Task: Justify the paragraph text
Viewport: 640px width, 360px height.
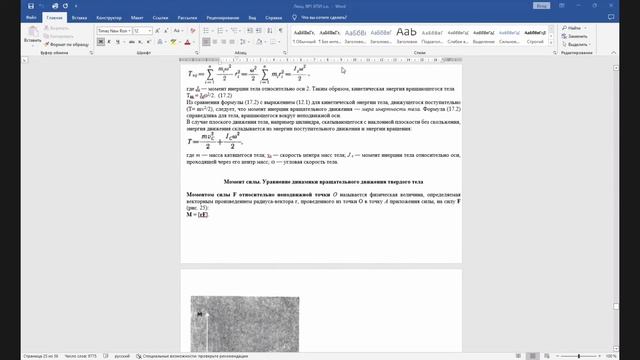Action: click(x=232, y=42)
